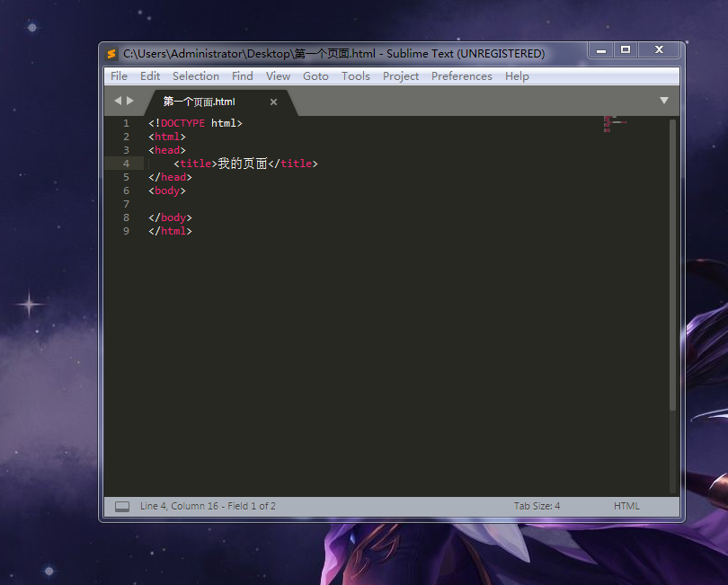This screenshot has height=585, width=728.
Task: Click the window title file path text
Action: [249, 54]
